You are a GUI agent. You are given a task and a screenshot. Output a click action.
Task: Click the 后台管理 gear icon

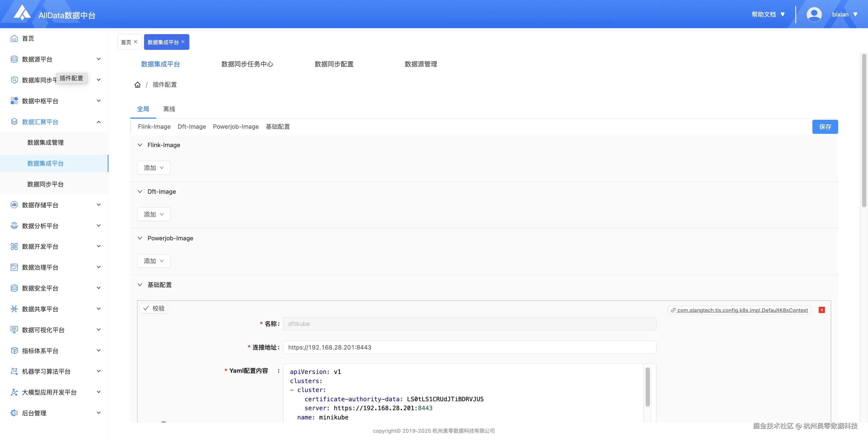coord(14,413)
